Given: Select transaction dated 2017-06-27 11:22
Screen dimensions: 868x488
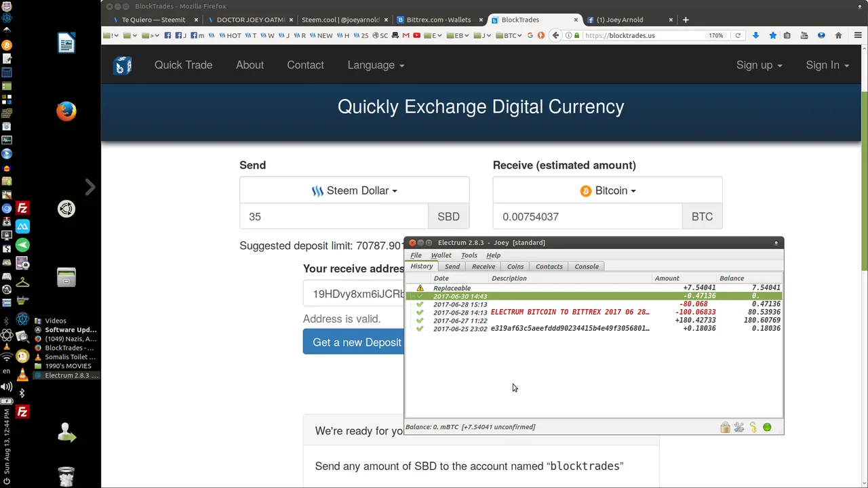Looking at the screenshot, I should (x=594, y=321).
